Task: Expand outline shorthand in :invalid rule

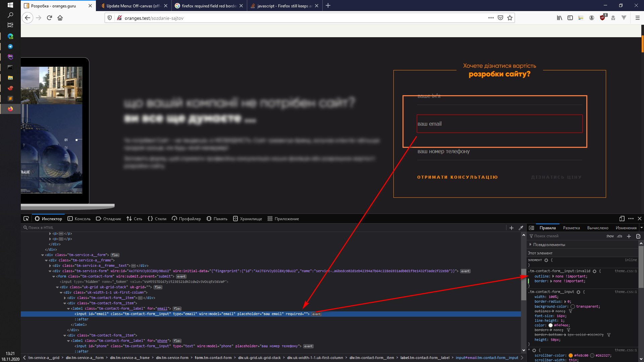Action: [x=553, y=277]
